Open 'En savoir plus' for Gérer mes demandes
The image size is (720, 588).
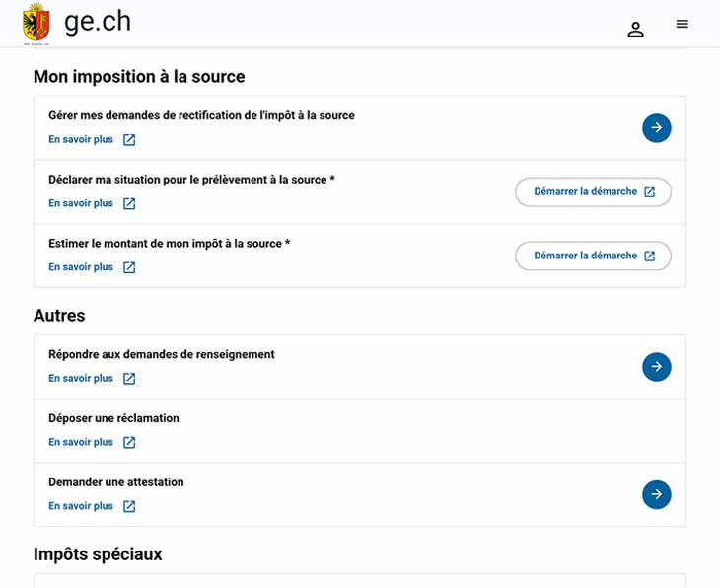(x=81, y=139)
